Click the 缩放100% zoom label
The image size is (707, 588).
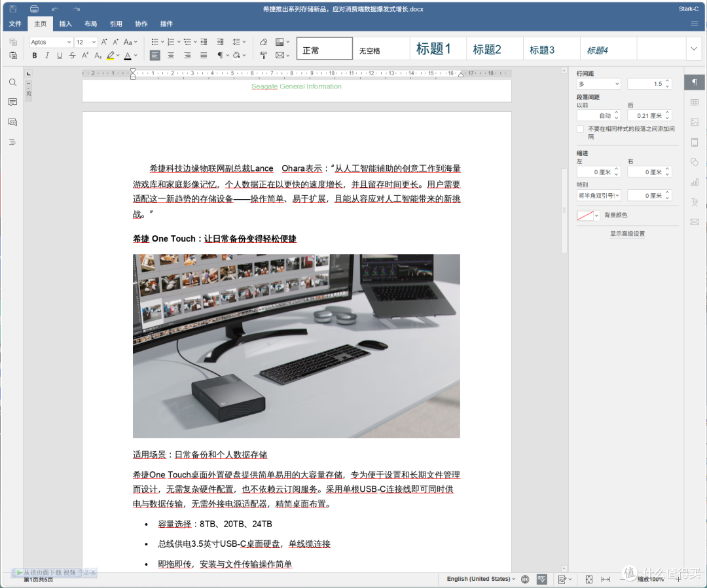[x=650, y=579]
